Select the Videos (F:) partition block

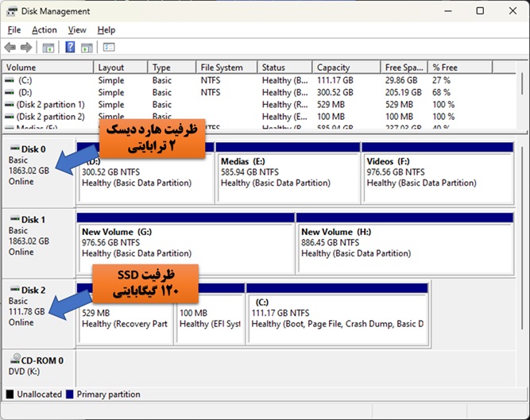tap(437, 173)
